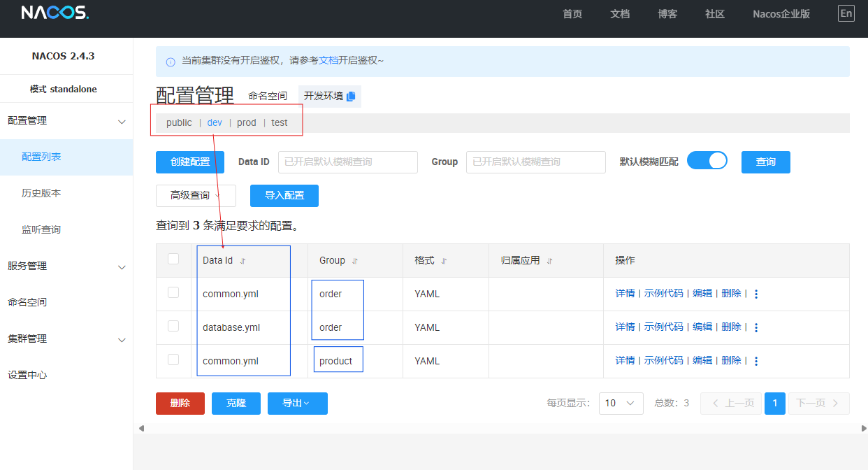Expand the 配置管理 sidebar menu
This screenshot has width=868, height=470.
click(x=66, y=121)
